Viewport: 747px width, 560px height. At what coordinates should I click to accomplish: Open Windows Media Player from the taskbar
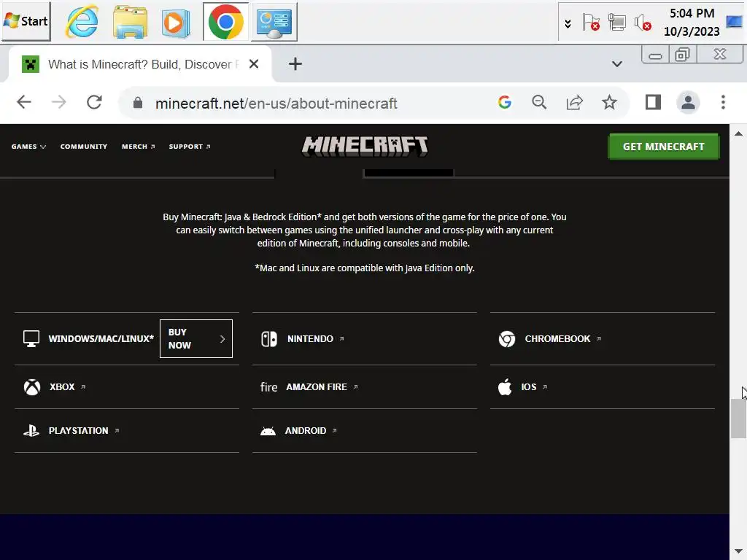(x=176, y=22)
